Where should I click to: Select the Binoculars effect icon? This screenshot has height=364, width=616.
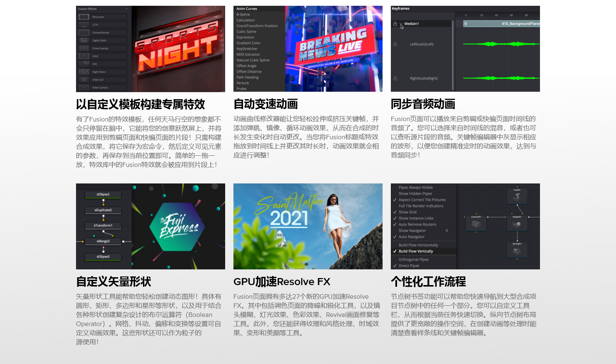tap(84, 17)
